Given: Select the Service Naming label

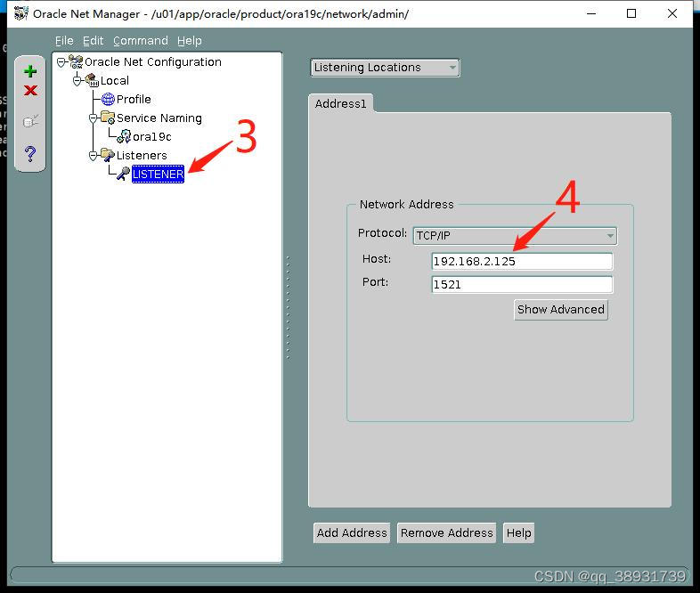Looking at the screenshot, I should 159,118.
